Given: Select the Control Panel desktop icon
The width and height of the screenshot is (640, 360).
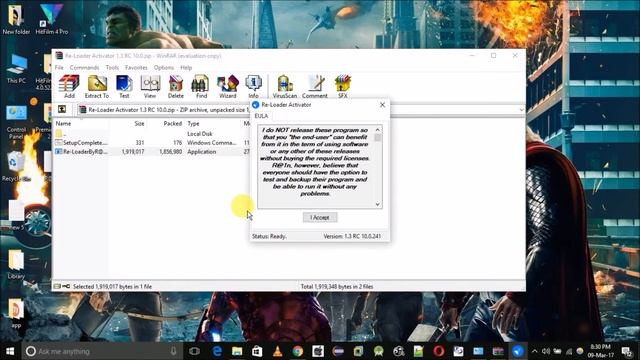Looking at the screenshot, I should pyautogui.click(x=16, y=121).
